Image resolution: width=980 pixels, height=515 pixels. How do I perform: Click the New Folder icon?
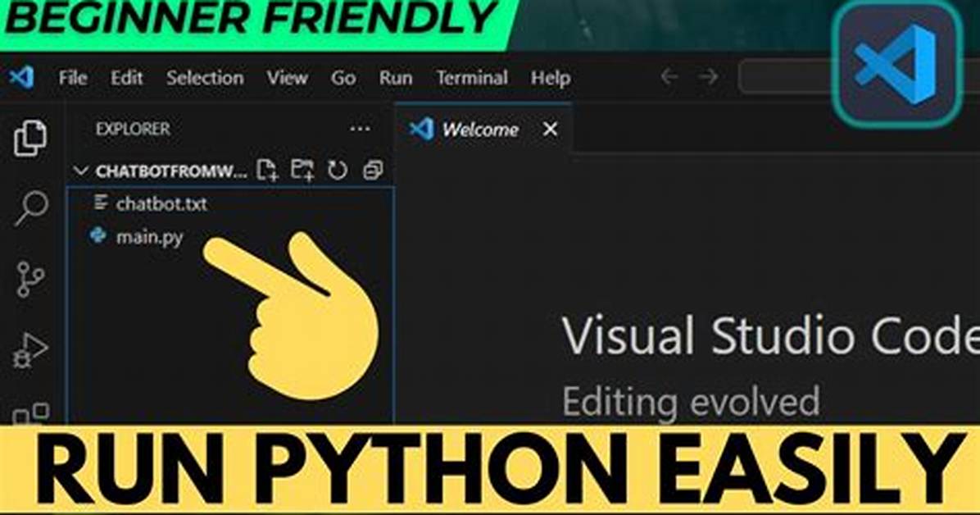[302, 171]
